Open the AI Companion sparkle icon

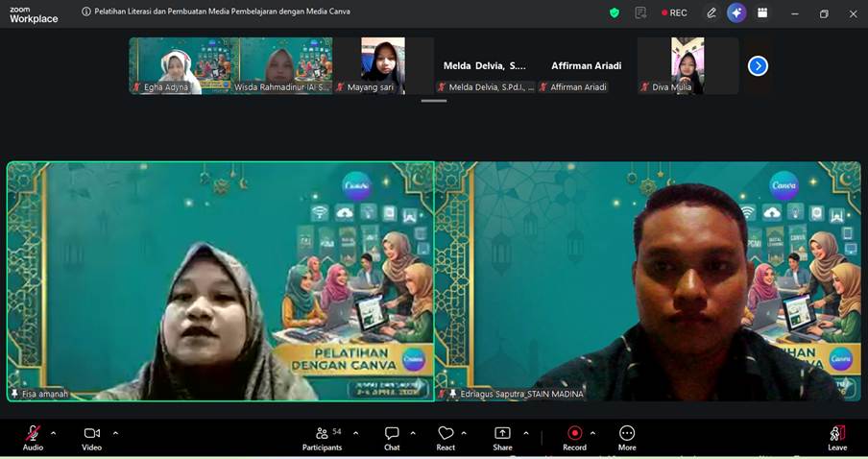point(736,12)
